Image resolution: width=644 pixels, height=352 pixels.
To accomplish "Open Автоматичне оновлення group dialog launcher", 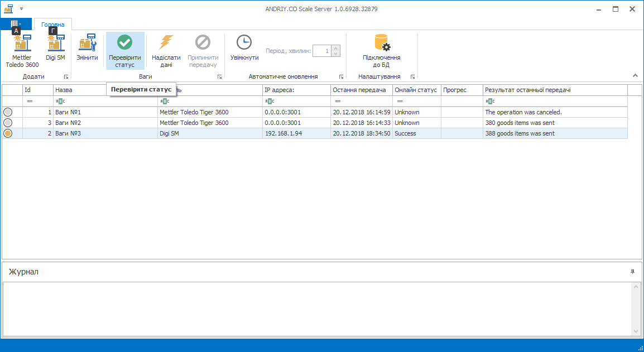I will coord(341,77).
